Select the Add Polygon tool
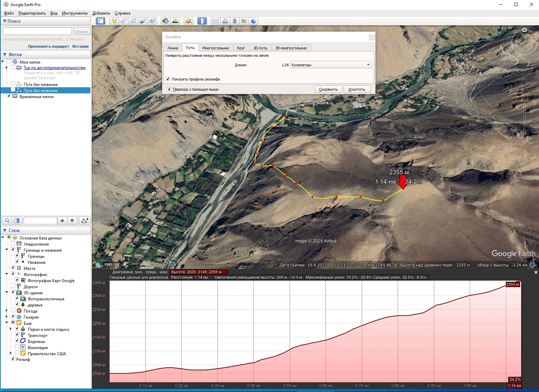 pyautogui.click(x=124, y=21)
